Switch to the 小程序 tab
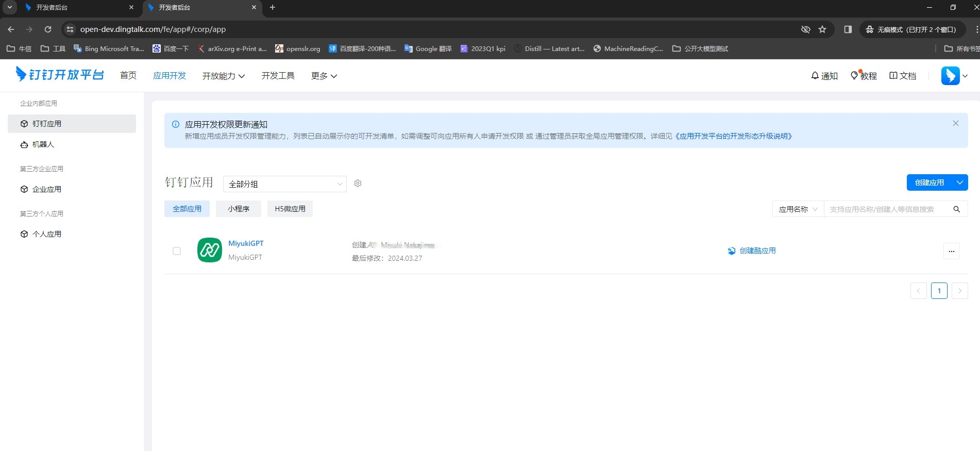Screen dimensions: 980x451 click(x=239, y=209)
